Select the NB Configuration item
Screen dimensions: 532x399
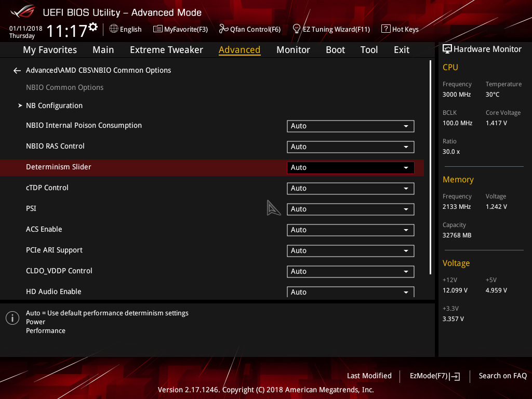tap(54, 106)
